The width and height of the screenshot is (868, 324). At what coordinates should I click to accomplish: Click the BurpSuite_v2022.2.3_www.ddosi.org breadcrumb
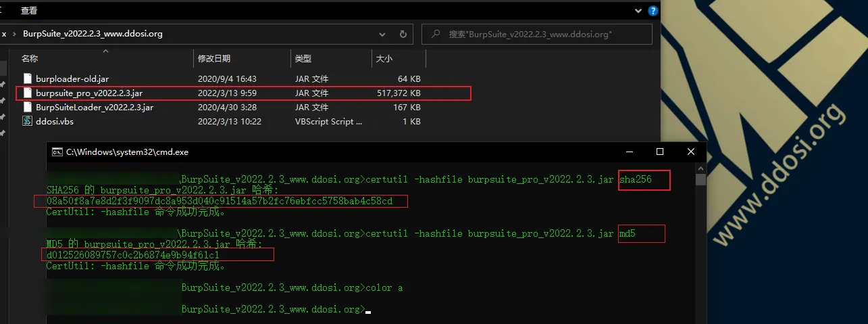[x=93, y=33]
